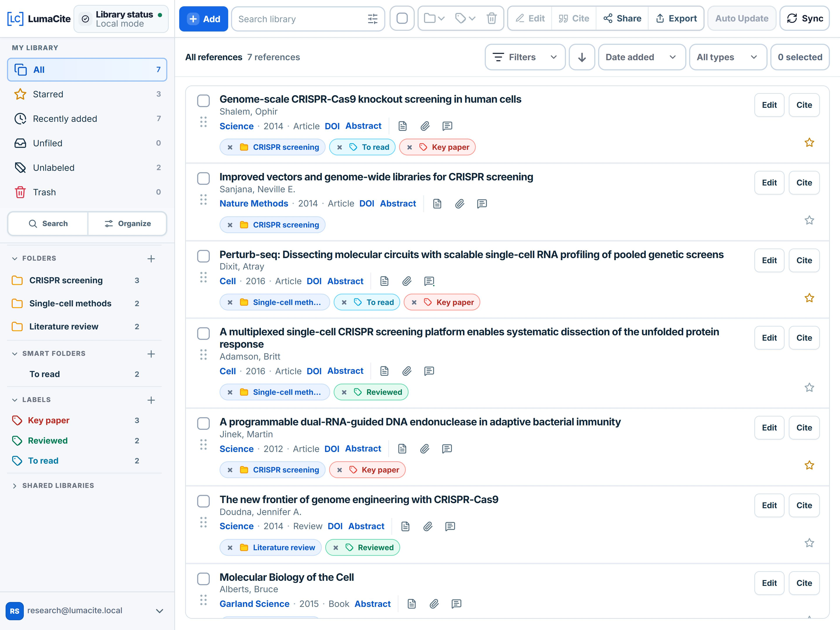Tick the Perturb-seq reference checkbox
This screenshot has height=630, width=840.
tap(203, 256)
